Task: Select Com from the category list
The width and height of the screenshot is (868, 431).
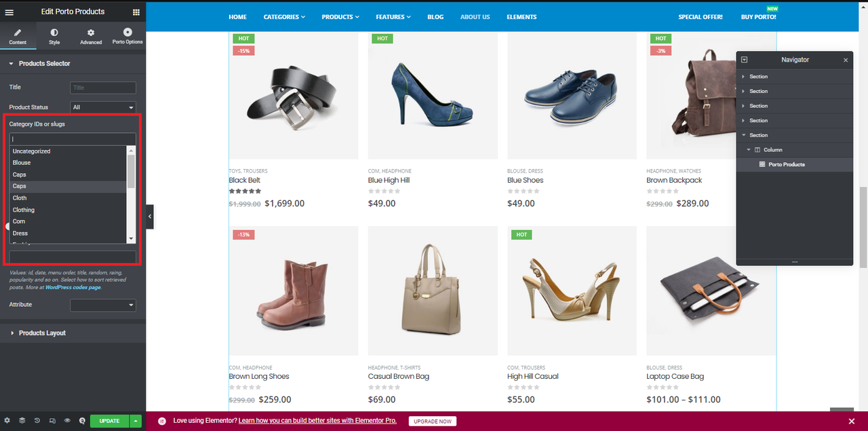Action: pos(68,221)
